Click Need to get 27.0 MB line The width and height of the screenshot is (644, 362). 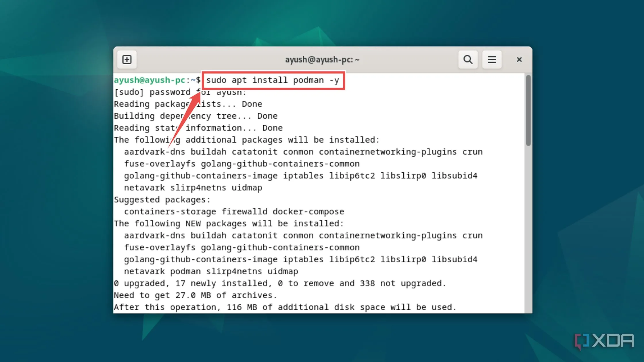click(x=195, y=295)
